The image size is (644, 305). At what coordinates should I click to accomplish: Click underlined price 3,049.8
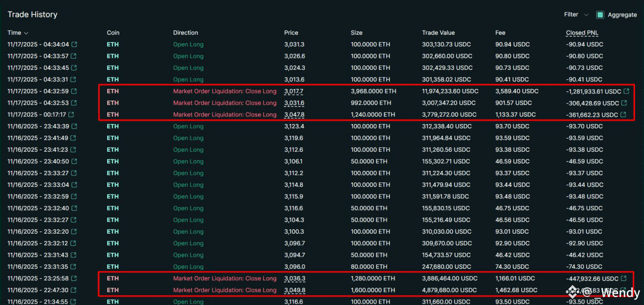click(x=294, y=290)
